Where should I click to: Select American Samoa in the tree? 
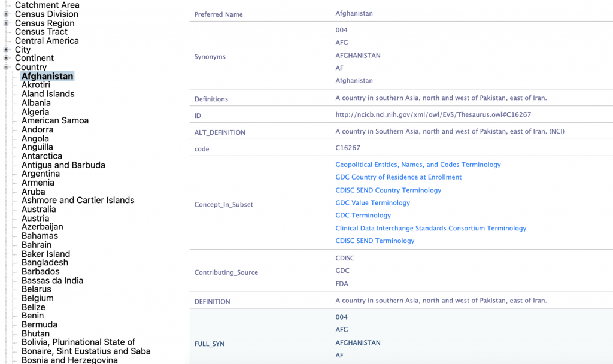(x=55, y=120)
